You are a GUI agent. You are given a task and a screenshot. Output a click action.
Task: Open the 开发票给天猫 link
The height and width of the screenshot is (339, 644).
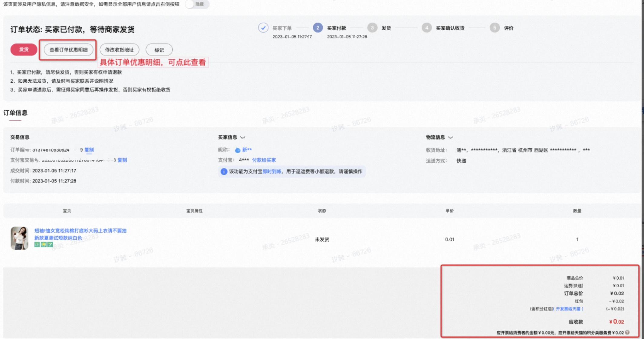(x=568, y=309)
